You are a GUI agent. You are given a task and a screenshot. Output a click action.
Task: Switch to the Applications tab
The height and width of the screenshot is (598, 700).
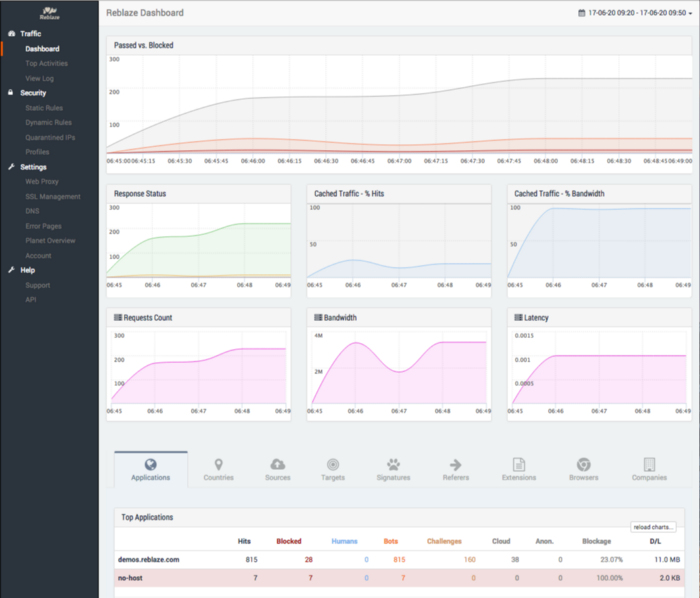point(150,469)
